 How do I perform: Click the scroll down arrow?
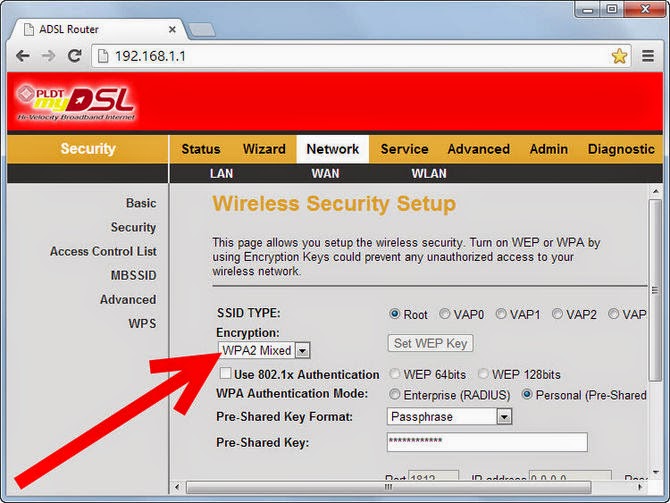pos(655,472)
